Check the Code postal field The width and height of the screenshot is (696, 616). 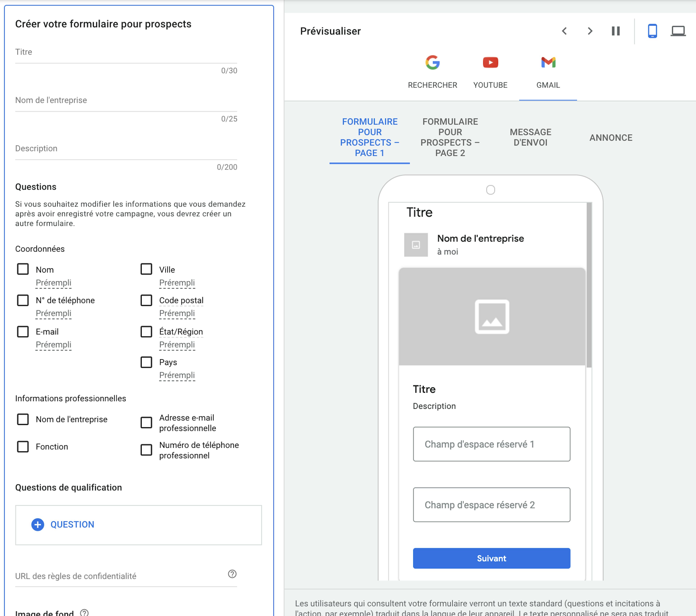(146, 300)
